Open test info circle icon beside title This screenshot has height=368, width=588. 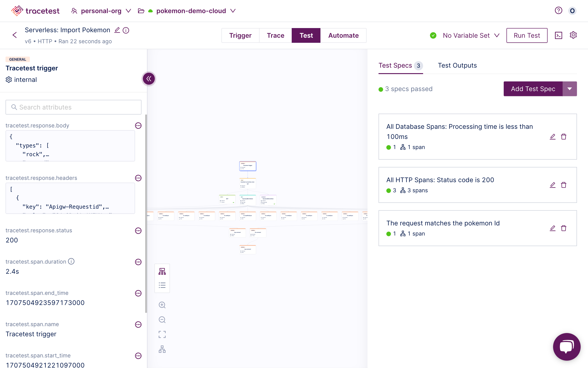[x=126, y=30]
